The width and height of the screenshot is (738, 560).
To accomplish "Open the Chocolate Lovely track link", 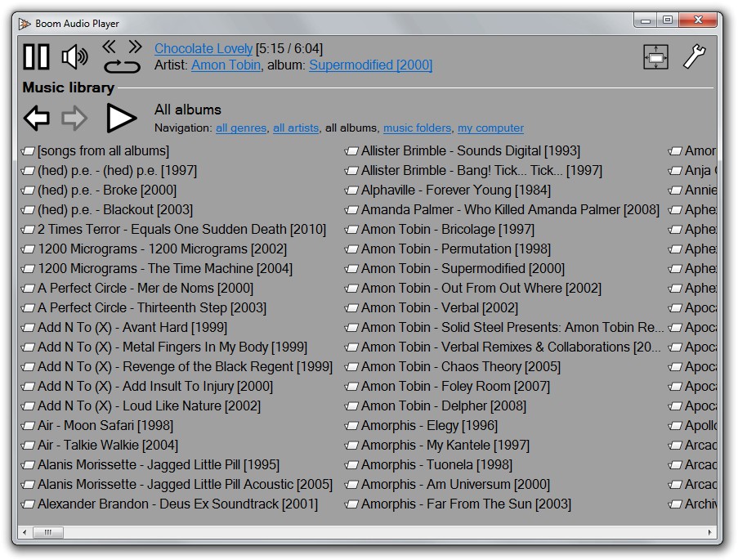I will pos(204,48).
